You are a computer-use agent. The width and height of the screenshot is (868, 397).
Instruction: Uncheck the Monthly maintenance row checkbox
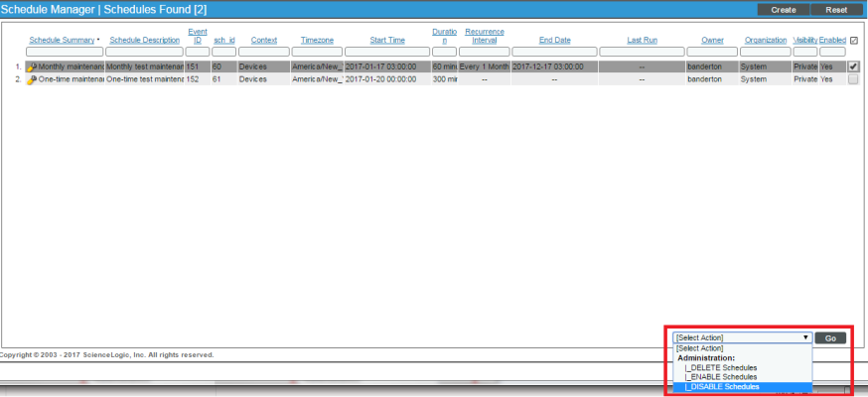click(x=853, y=66)
